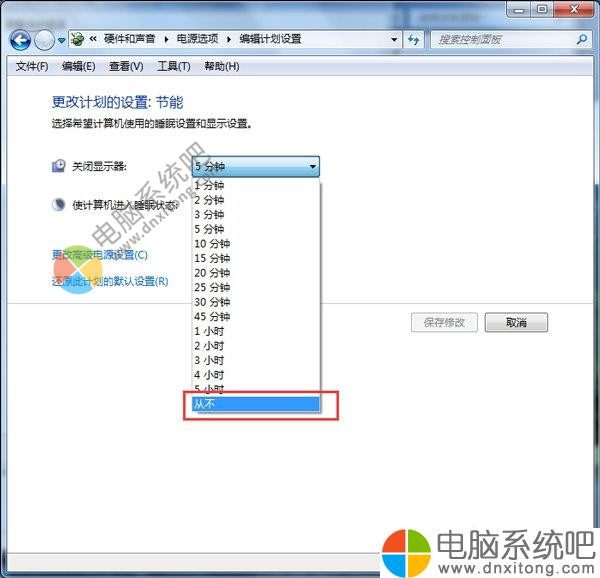Click the moon icon beside 使计算机进入睡眠状态
Screen dimensions: 600x578
[x=58, y=204]
